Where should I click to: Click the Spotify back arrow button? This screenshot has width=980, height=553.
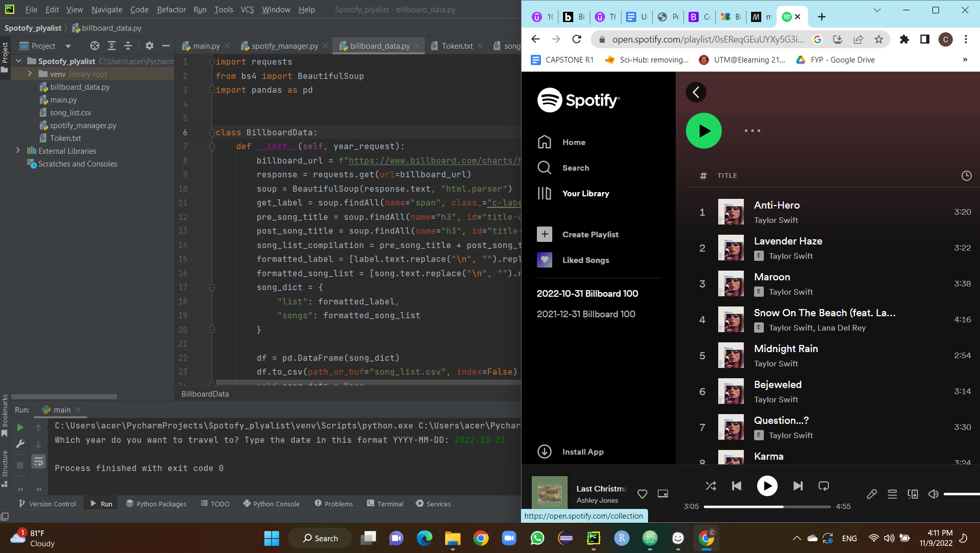pos(696,92)
